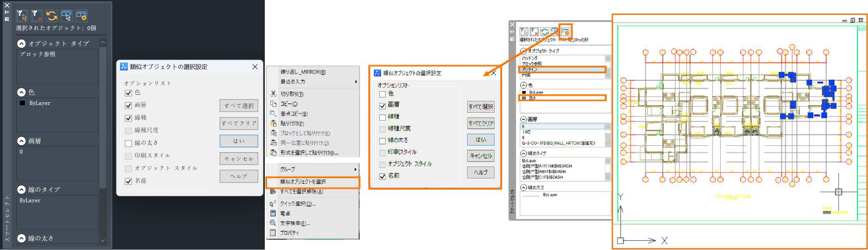Screen dimensions: 868x250
Task: Click the cut scissors icon beside 切り取り(T)
Action: tap(273, 94)
